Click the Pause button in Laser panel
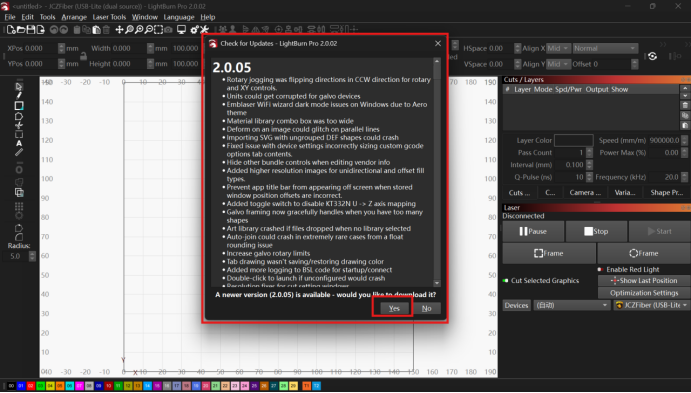This screenshot has width=691, height=393. point(533,231)
